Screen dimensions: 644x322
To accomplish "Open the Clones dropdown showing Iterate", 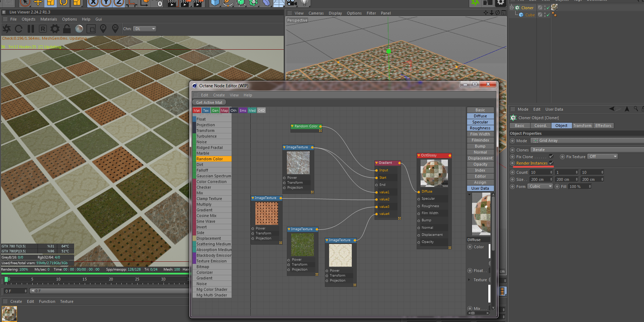I will coord(587,150).
